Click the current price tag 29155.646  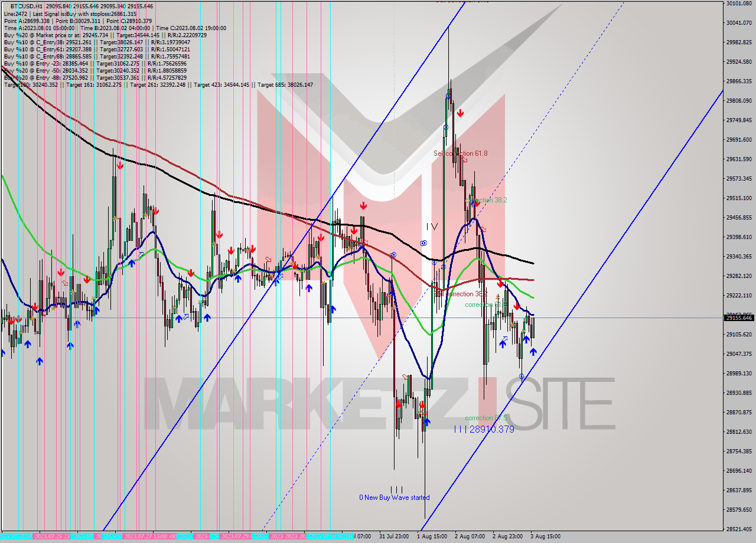tap(739, 318)
